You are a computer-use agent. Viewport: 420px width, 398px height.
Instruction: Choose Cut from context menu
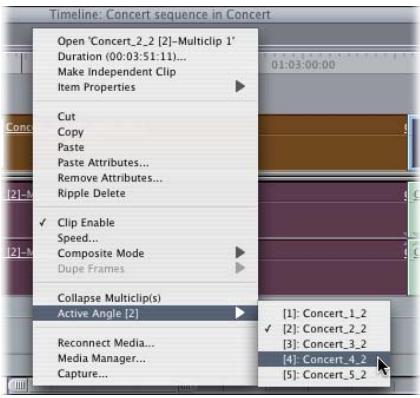click(x=145, y=117)
